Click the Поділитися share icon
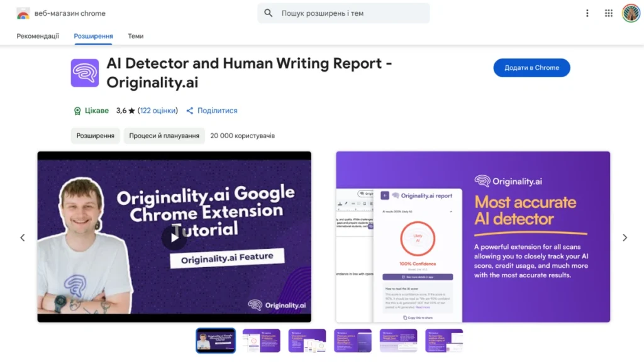This screenshot has width=644, height=362. 189,111
